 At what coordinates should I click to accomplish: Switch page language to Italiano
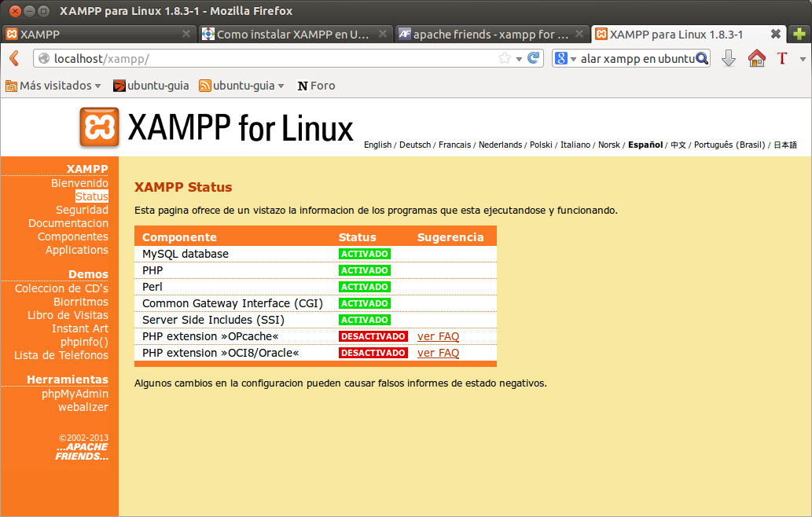pyautogui.click(x=575, y=145)
